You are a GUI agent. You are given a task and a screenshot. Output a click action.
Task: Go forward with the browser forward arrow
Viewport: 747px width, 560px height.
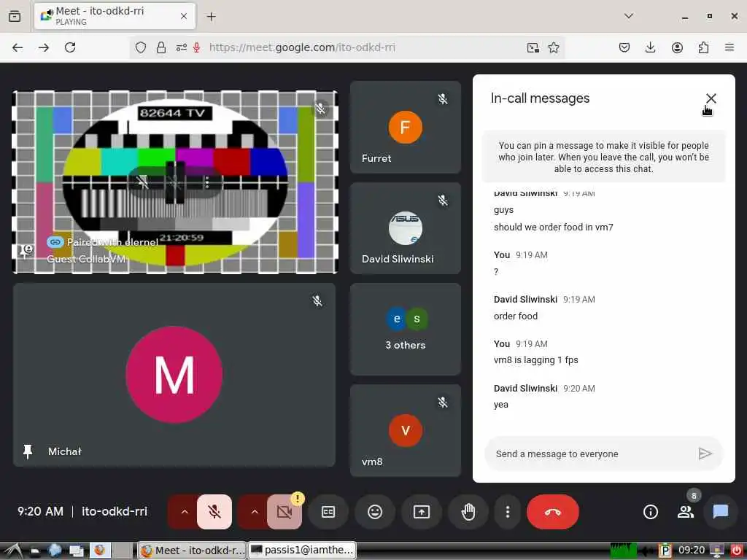[x=44, y=47]
